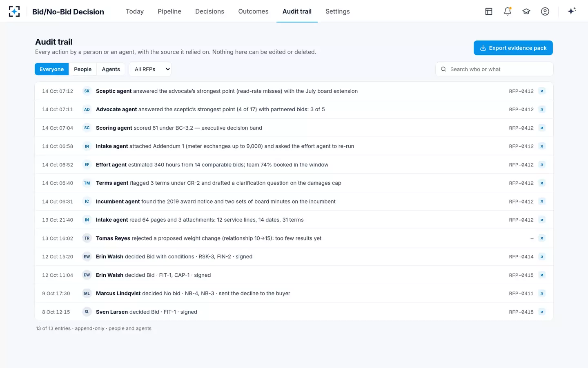Filter the trail to Agents only

pyautogui.click(x=111, y=69)
